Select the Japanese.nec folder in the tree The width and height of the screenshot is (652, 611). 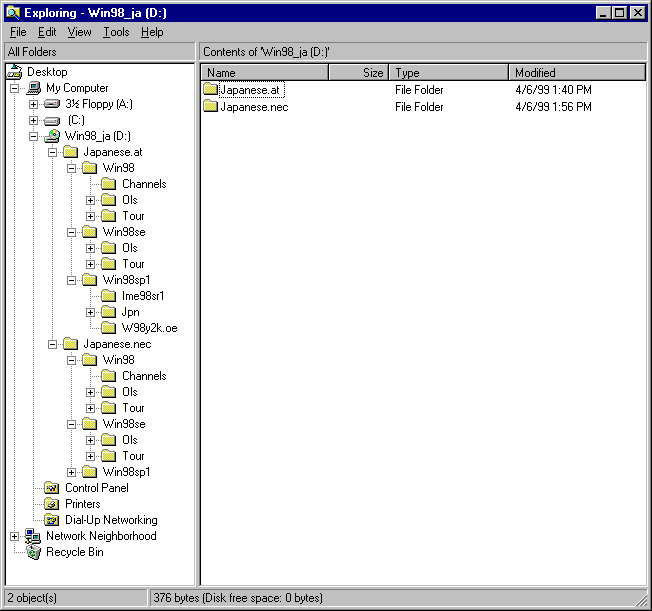click(x=117, y=344)
